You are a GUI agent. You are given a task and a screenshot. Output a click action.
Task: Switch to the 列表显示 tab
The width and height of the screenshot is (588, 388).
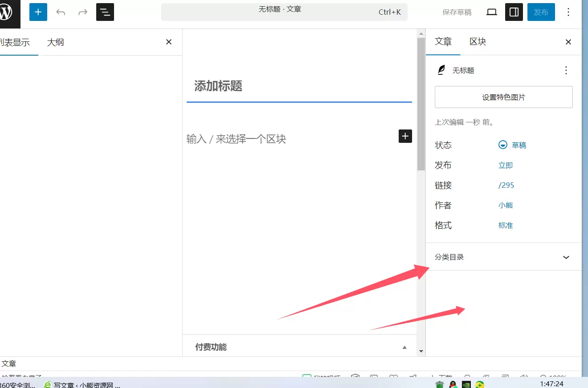click(x=16, y=42)
